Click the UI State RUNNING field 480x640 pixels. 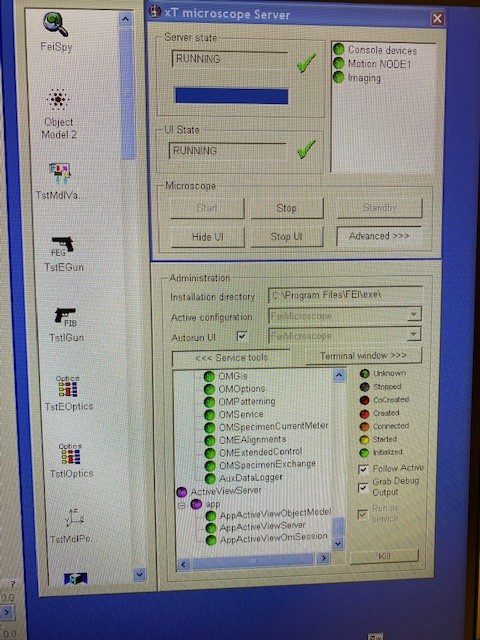[227, 151]
